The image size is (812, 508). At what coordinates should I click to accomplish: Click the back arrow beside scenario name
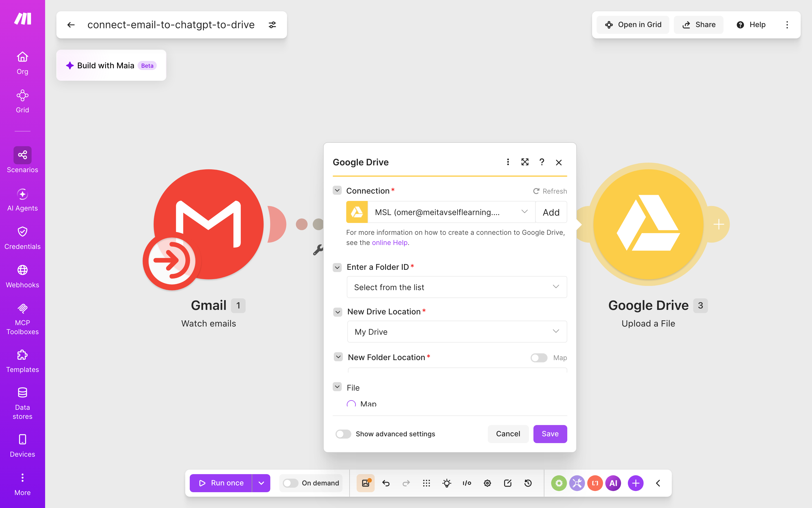click(71, 25)
